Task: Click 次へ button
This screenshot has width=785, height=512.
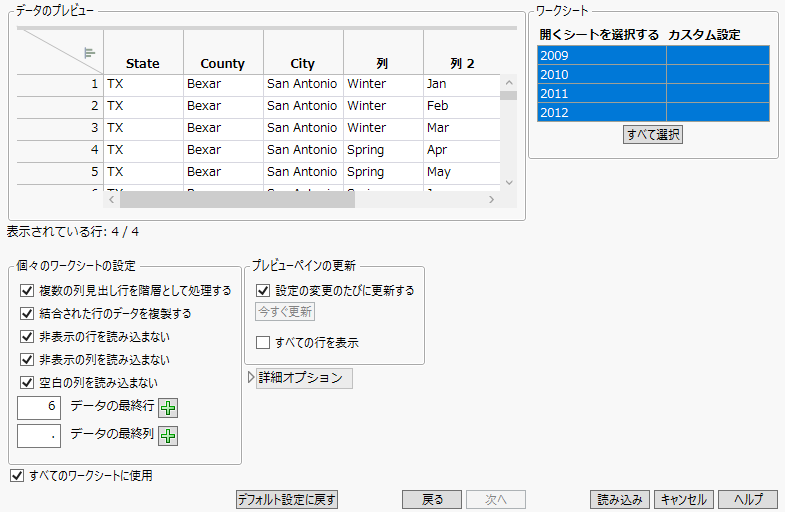Action: (x=496, y=499)
